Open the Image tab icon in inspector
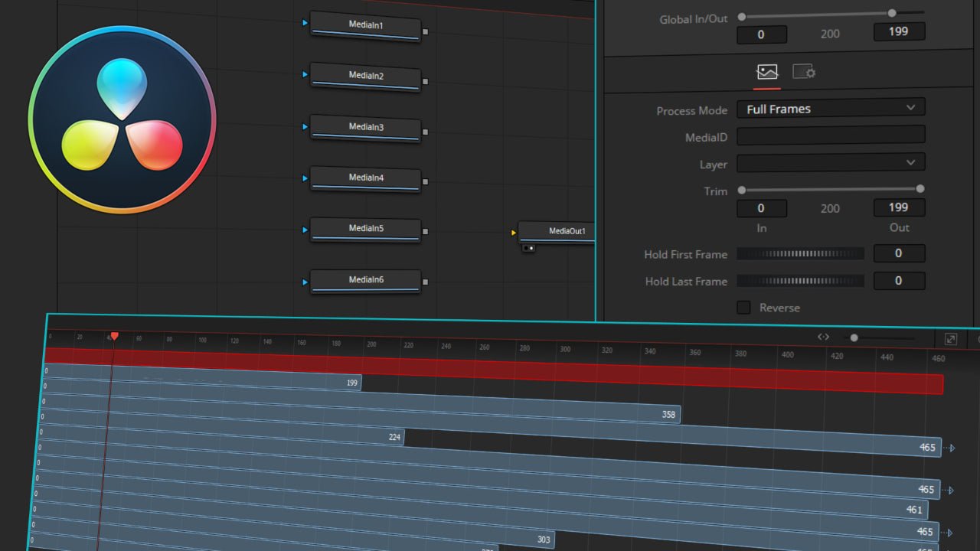This screenshot has width=980, height=551. (767, 72)
